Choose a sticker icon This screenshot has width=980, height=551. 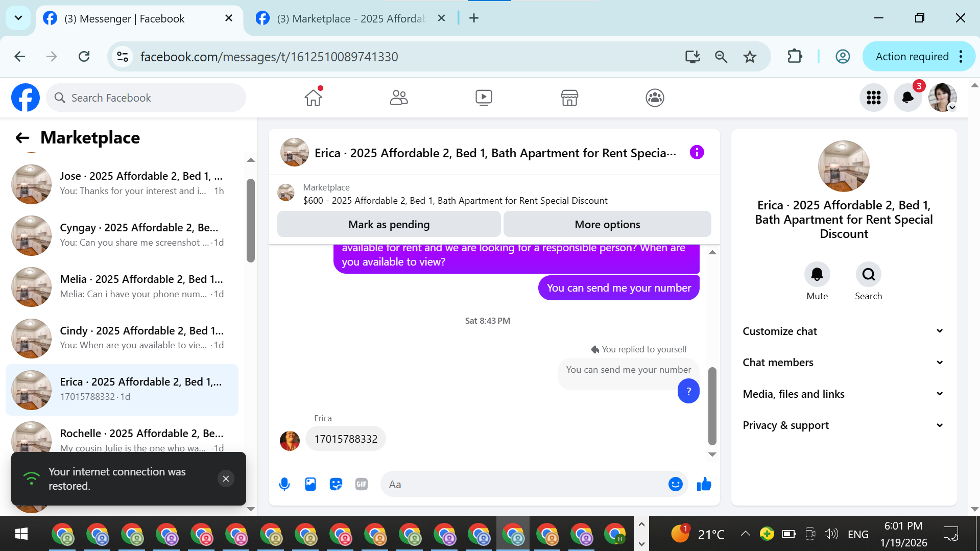tap(336, 484)
